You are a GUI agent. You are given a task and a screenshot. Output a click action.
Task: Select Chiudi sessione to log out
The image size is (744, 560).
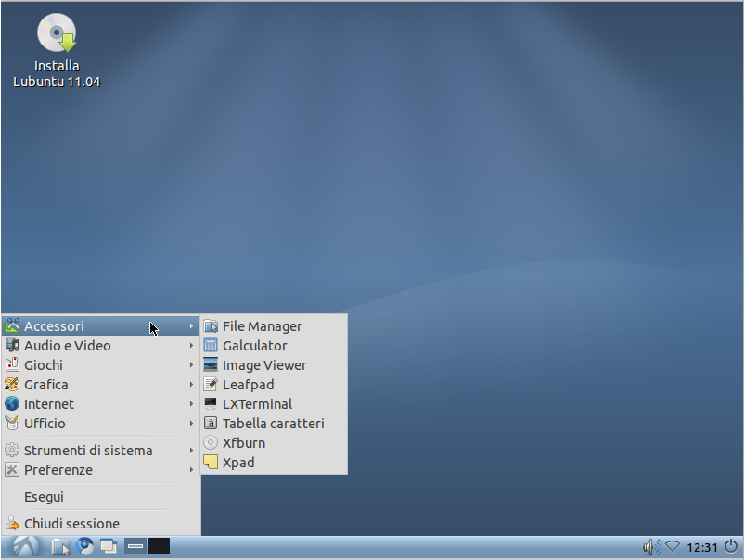tap(101, 524)
